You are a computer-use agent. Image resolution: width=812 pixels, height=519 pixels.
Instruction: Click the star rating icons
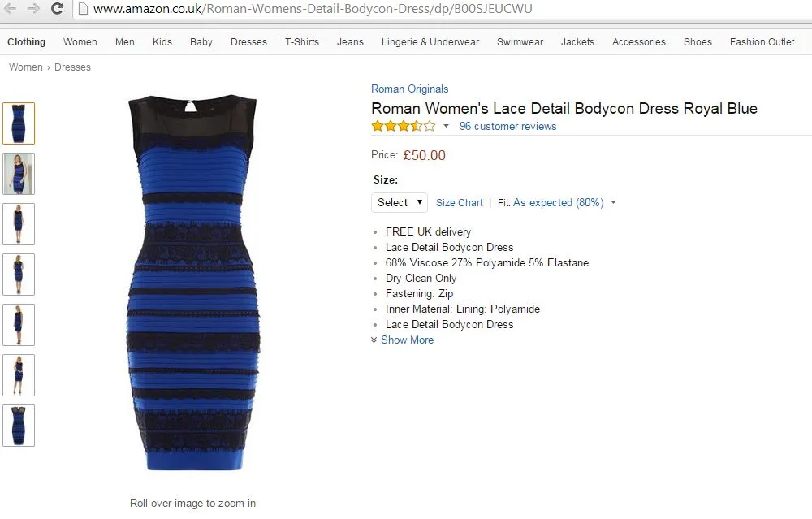click(404, 126)
